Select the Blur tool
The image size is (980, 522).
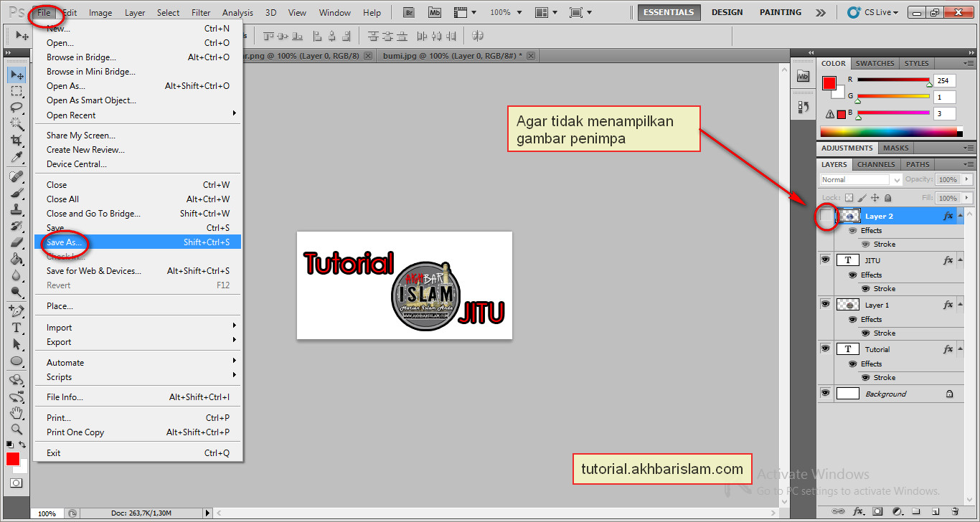coord(17,275)
